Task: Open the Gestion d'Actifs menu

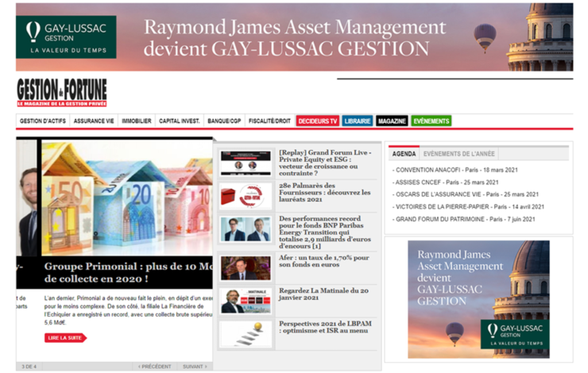Action: click(x=43, y=121)
